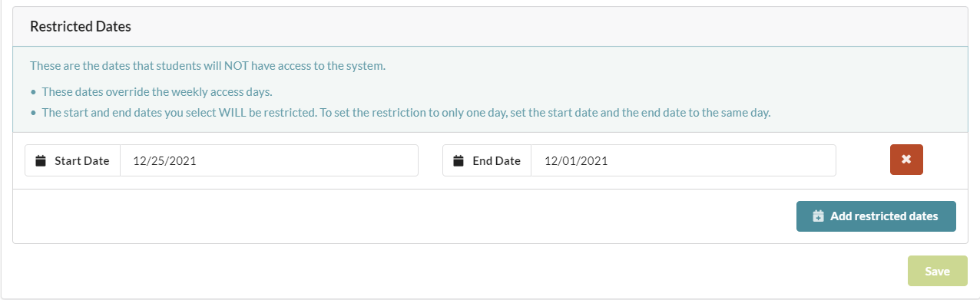The image size is (980, 300).
Task: Click the note about start and end dates
Action: click(x=406, y=113)
